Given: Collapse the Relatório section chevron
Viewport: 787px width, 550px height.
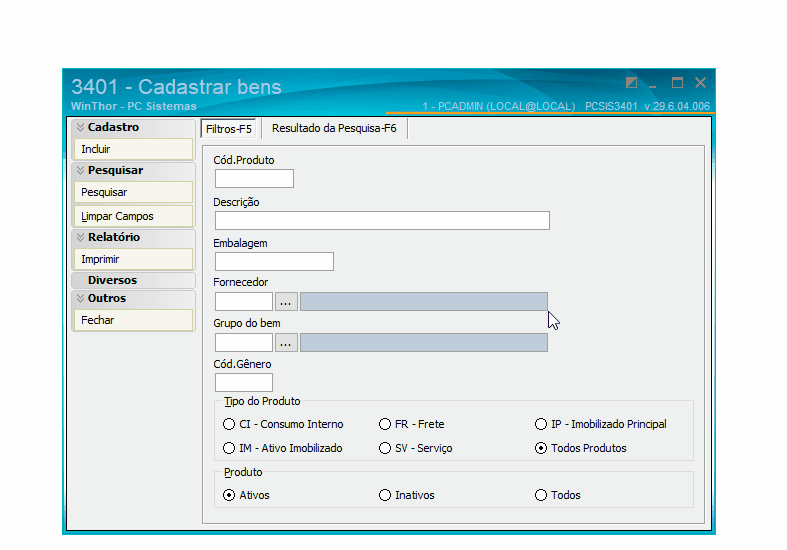Looking at the screenshot, I should pyautogui.click(x=80, y=237).
